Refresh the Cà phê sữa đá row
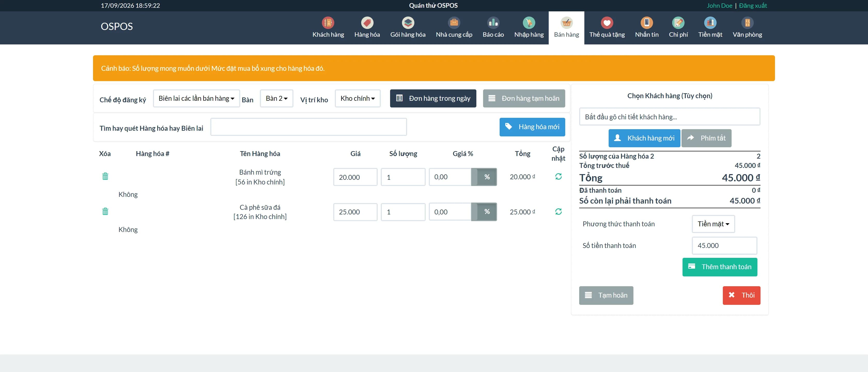Viewport: 868px width, 372px height. click(558, 212)
